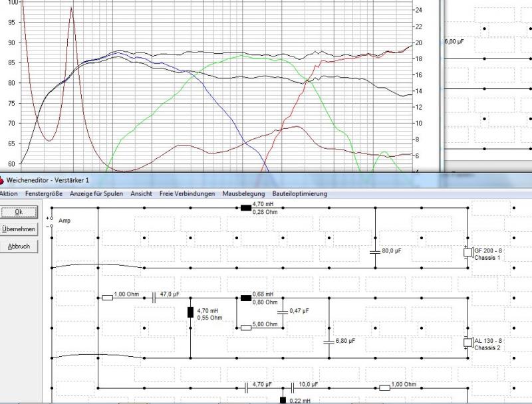This screenshot has width=532, height=404.
Task: Click the Abbruch button
Action: coord(19,247)
